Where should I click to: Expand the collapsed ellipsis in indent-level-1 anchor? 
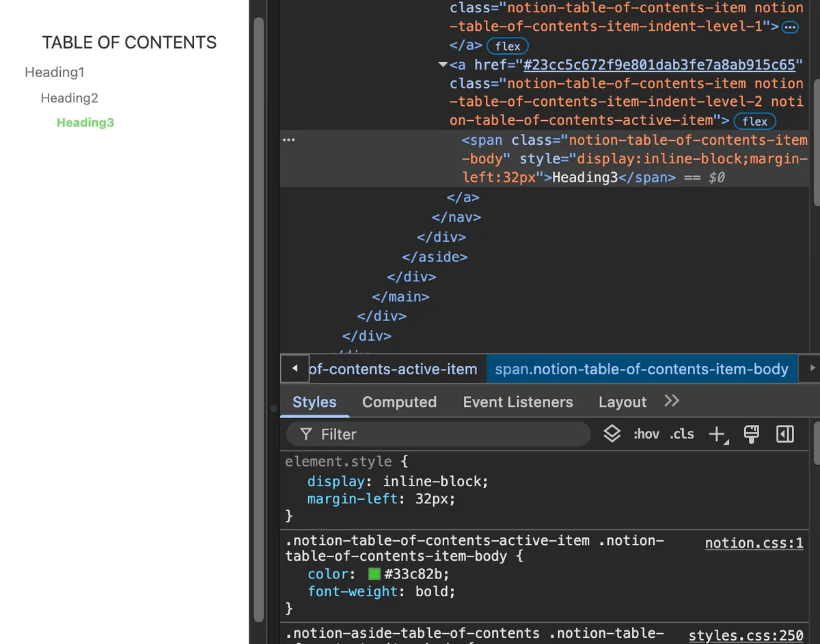[x=790, y=27]
